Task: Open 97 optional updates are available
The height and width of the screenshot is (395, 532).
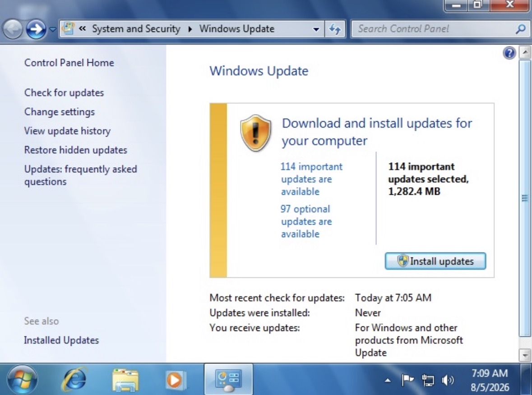Action: pyautogui.click(x=306, y=221)
